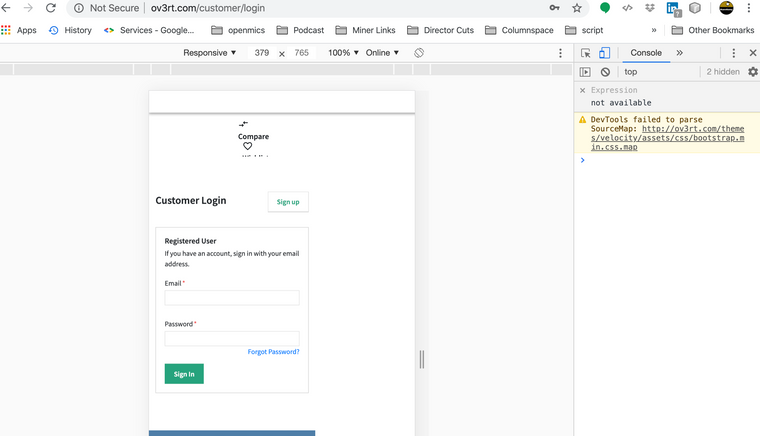Open the Director Cuts bookmark folder

[x=440, y=30]
